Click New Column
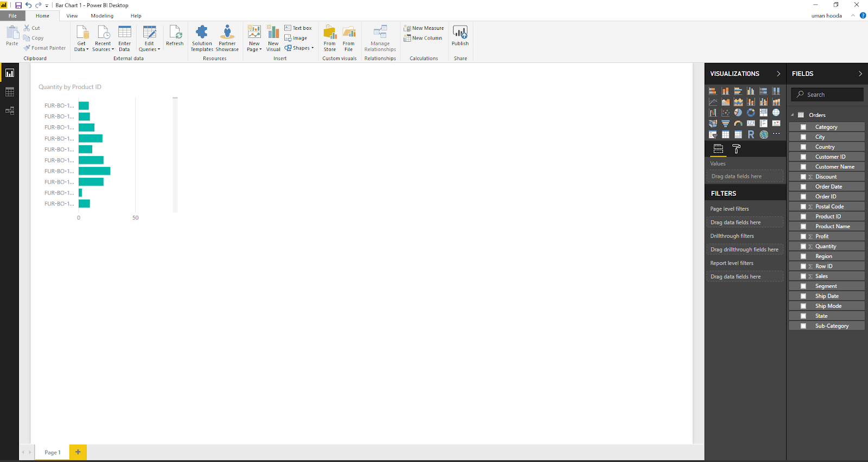The height and width of the screenshot is (462, 868). [423, 38]
